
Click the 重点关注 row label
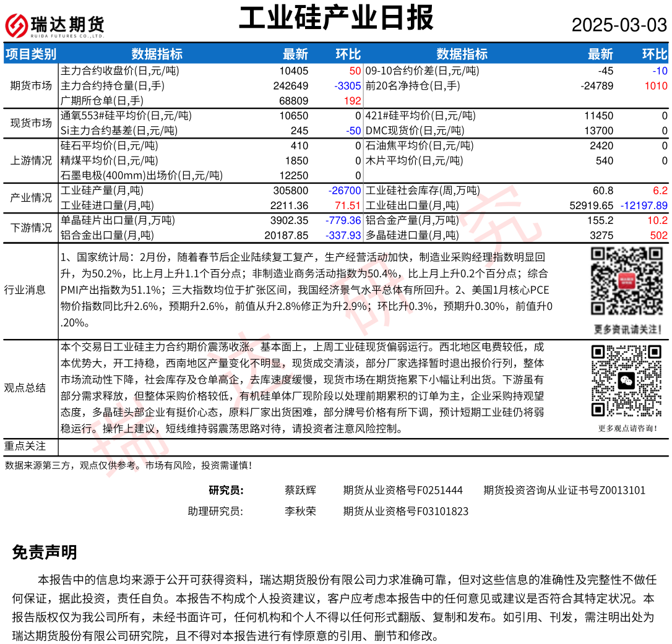point(25,446)
